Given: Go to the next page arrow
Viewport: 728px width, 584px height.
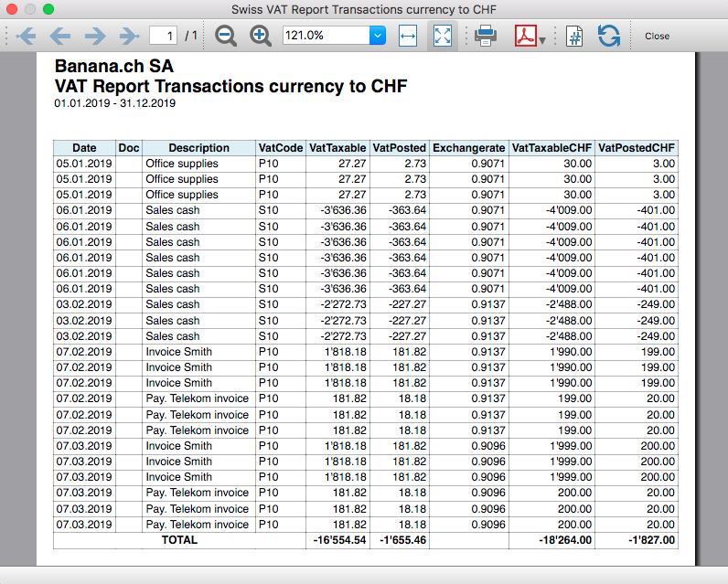Looking at the screenshot, I should 95,37.
